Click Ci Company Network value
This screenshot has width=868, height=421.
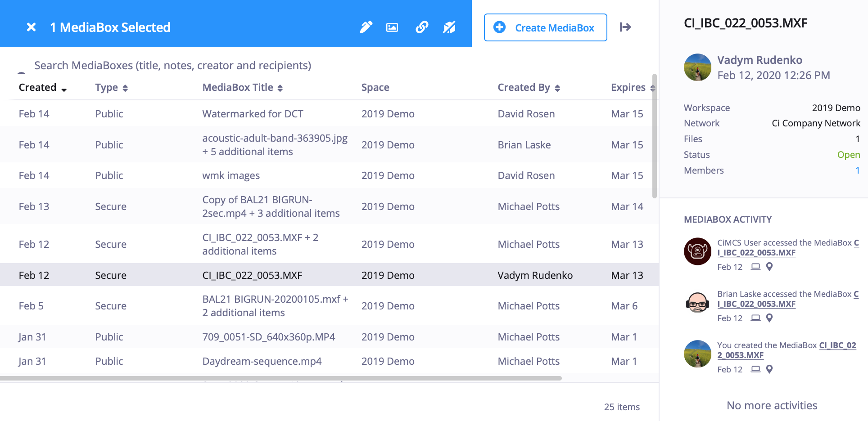[816, 123]
